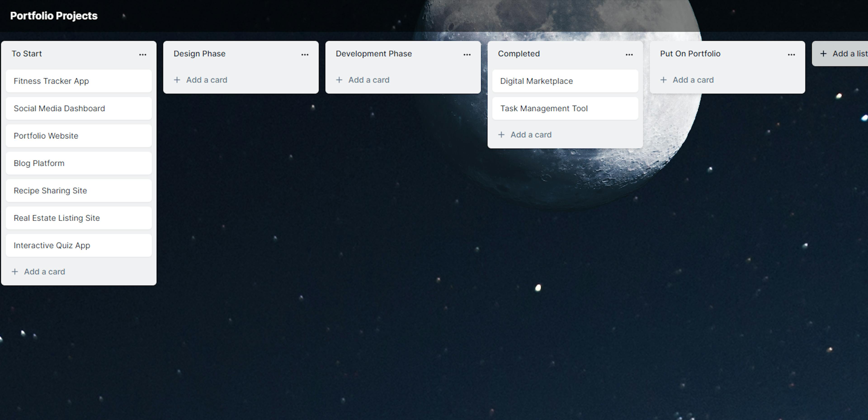Open the Digital Marketplace card
Screen dimensions: 868x420
pos(565,81)
